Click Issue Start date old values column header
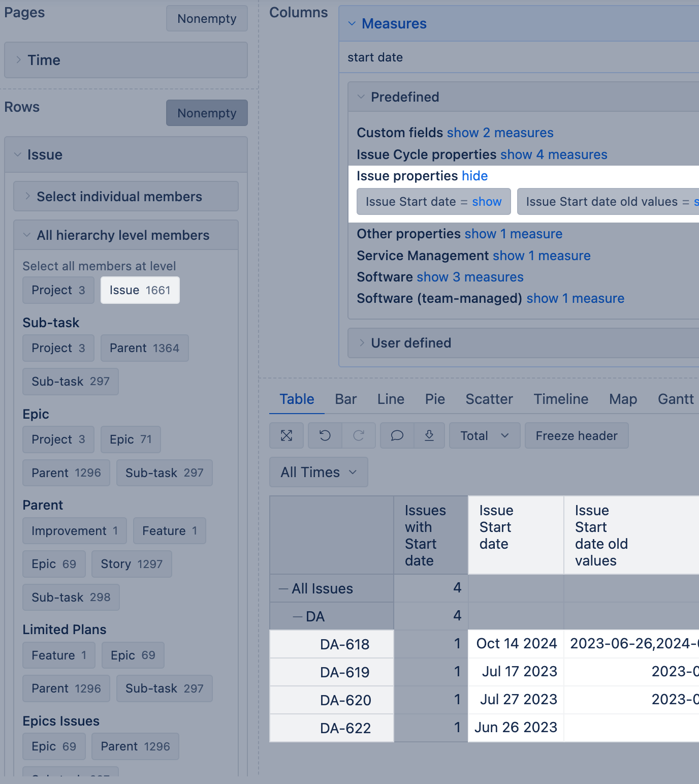The width and height of the screenshot is (699, 784). coord(631,536)
